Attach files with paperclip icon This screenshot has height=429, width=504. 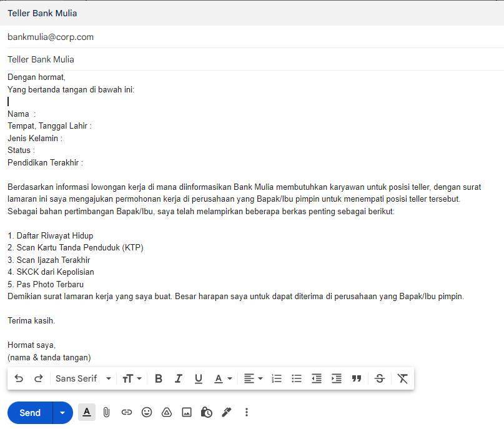coord(106,412)
